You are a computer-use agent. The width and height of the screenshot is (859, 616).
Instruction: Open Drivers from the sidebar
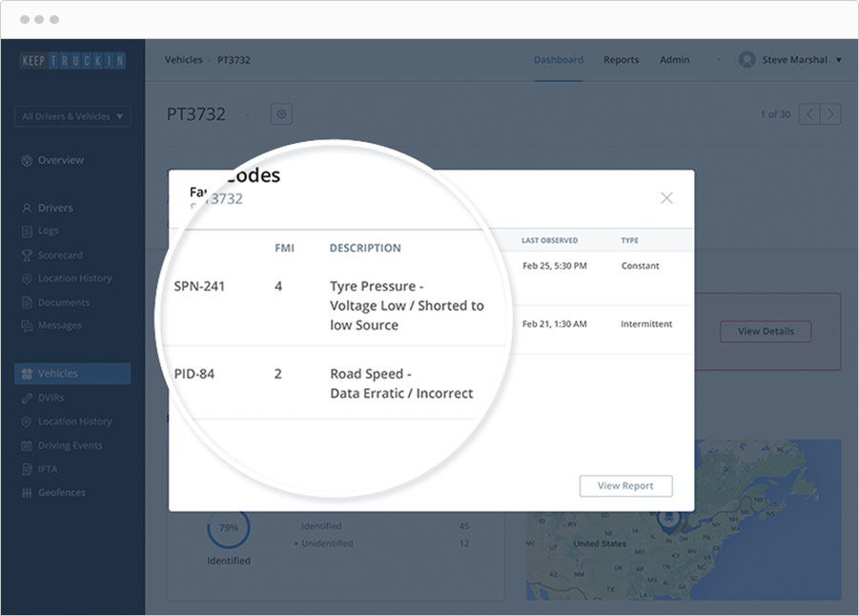pyautogui.click(x=55, y=208)
